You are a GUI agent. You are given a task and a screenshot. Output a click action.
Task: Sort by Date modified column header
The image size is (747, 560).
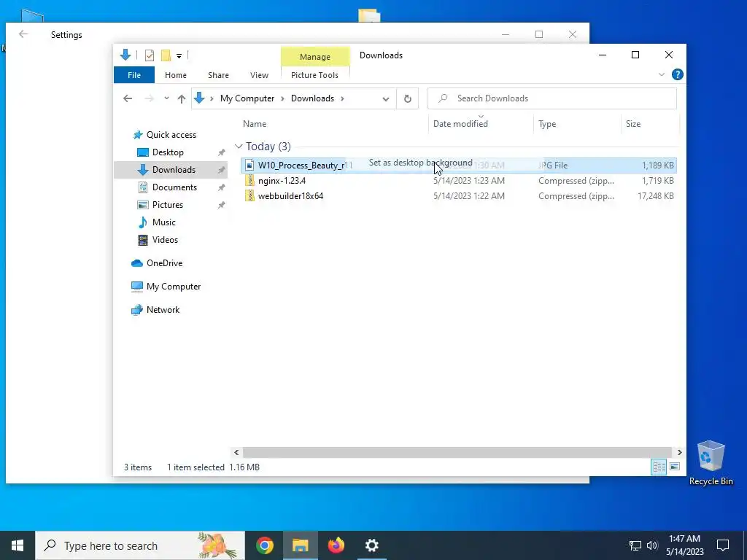pos(460,124)
